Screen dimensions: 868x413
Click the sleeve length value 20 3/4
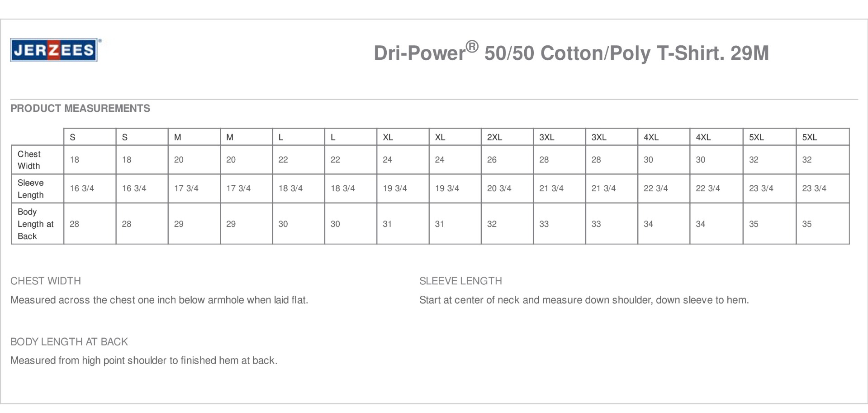click(499, 188)
